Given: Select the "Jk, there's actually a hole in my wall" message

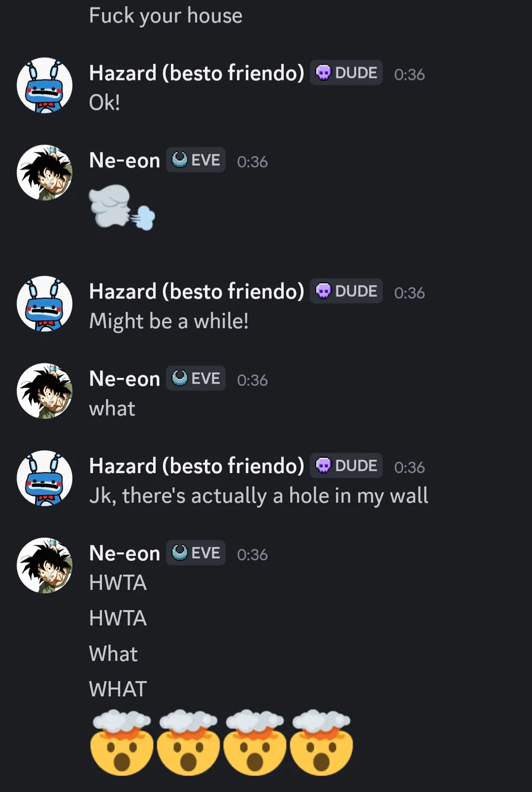Looking at the screenshot, I should point(258,496).
